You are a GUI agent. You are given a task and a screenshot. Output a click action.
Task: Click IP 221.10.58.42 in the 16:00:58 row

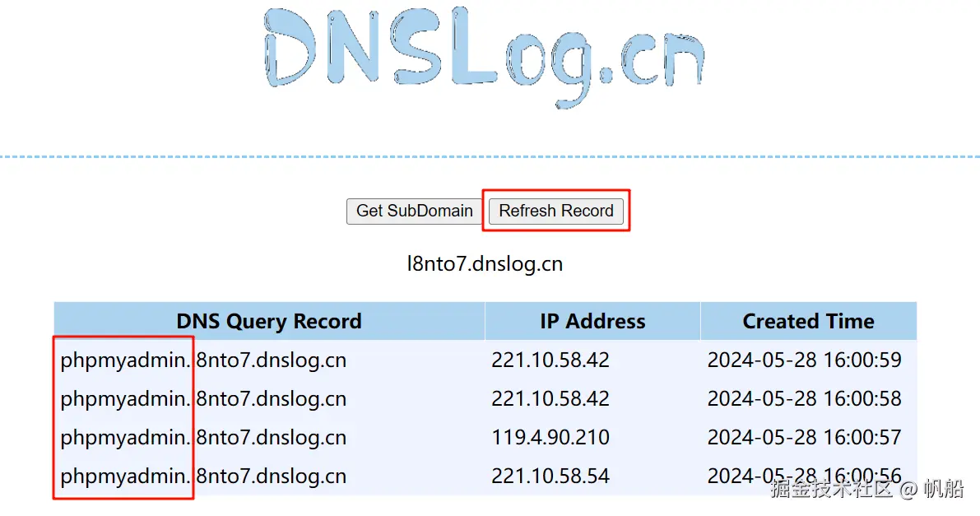click(550, 398)
